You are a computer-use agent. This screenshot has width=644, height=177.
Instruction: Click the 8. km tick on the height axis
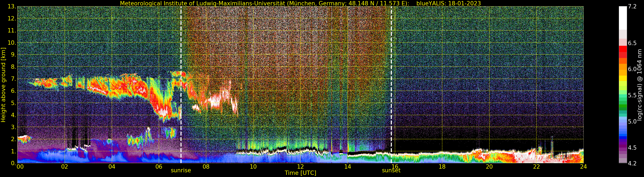point(14,67)
